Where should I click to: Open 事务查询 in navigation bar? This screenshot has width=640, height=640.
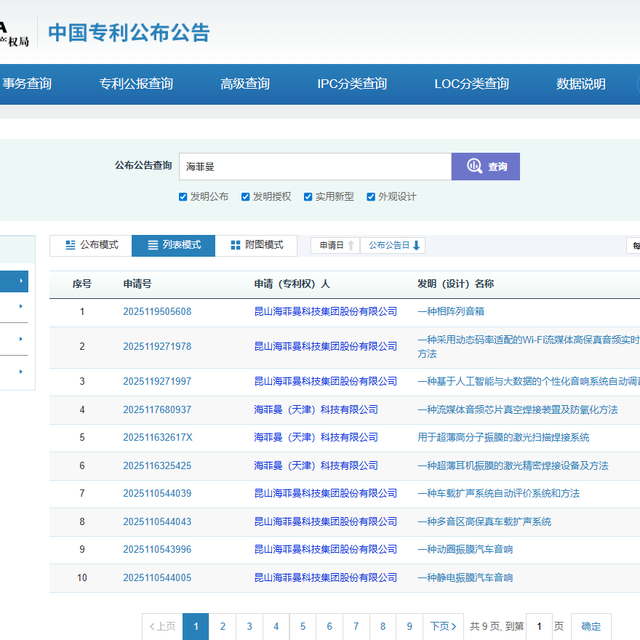click(27, 84)
